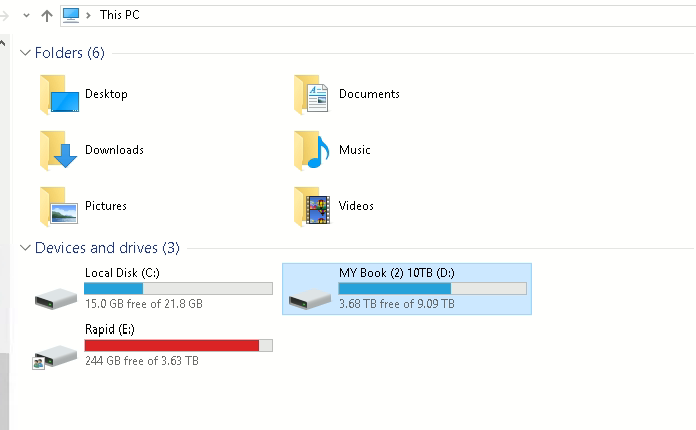Click the Local Disk (C:) usage bar

tap(178, 288)
